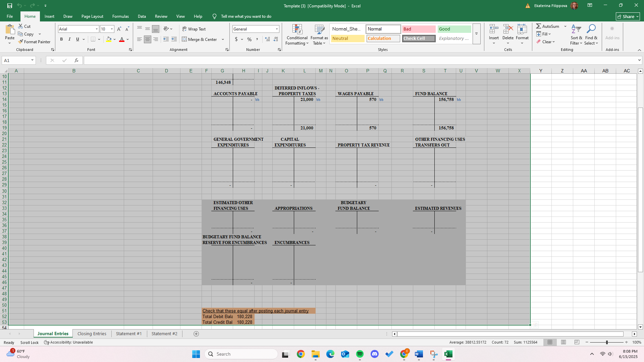The width and height of the screenshot is (644, 362).
Task: Open Find & Select magnifier tool
Action: (x=591, y=29)
